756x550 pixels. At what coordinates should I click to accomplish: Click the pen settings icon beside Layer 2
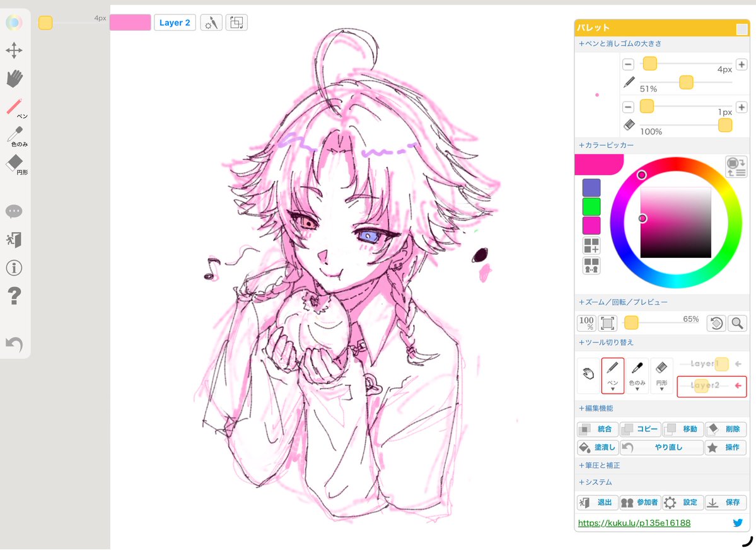coord(211,23)
